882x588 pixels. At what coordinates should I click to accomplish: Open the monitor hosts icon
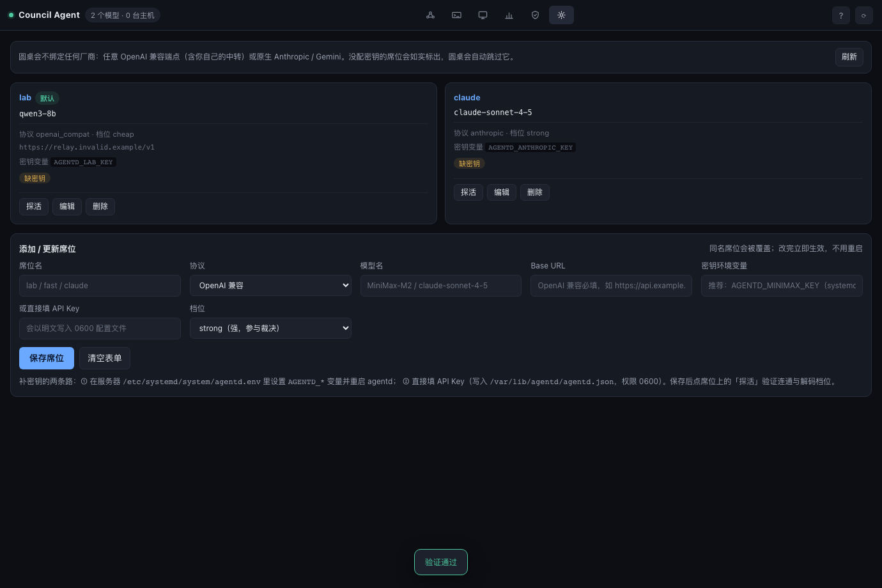click(483, 15)
